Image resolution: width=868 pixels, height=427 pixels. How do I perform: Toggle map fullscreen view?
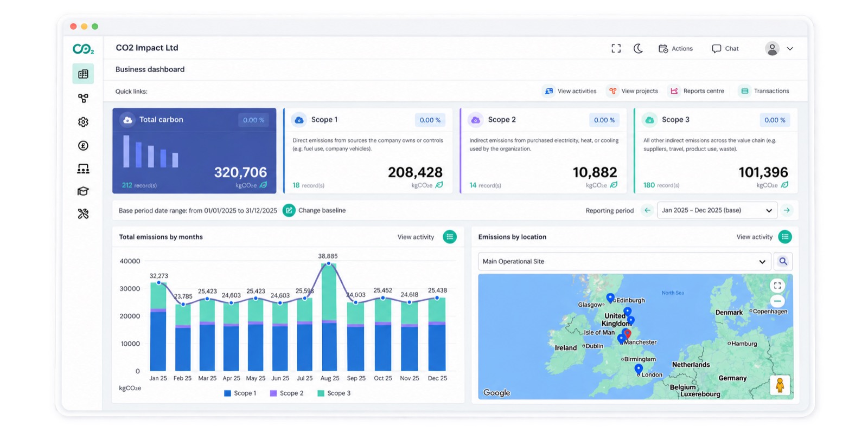pos(777,286)
